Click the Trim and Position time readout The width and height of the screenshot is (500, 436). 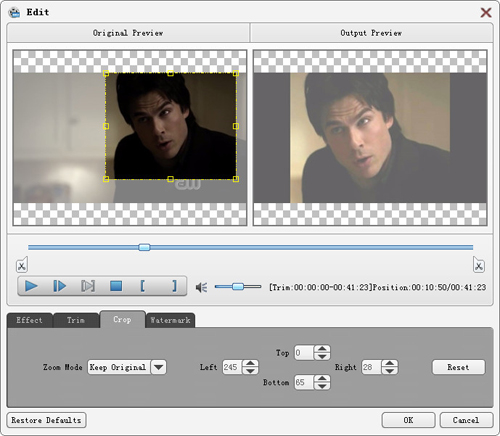click(x=377, y=287)
